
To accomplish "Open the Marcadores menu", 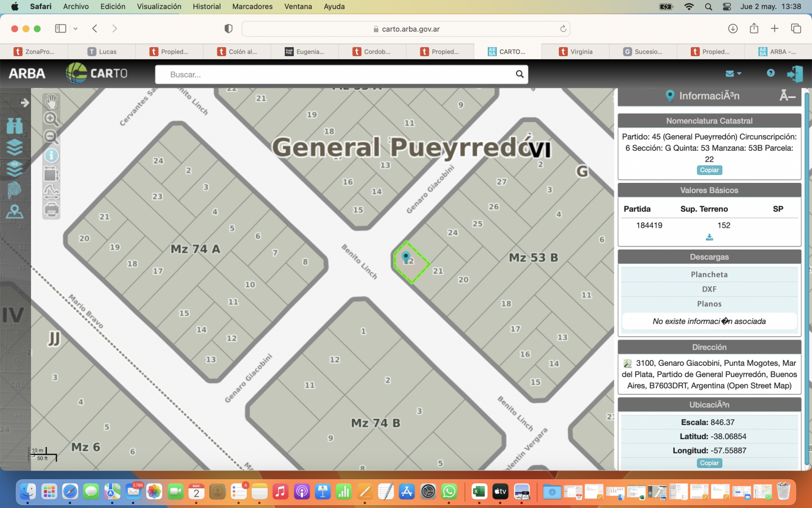I will 252,6.
